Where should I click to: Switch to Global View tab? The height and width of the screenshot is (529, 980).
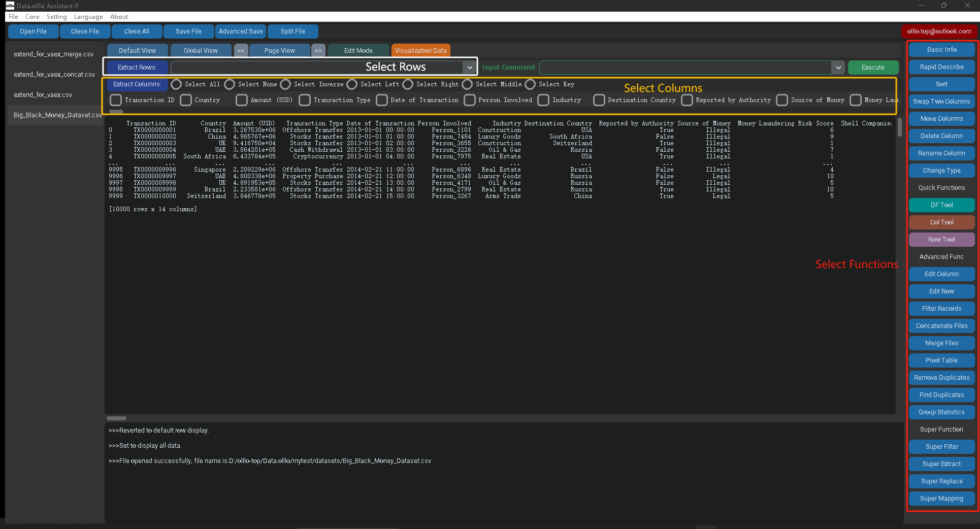[x=201, y=50]
